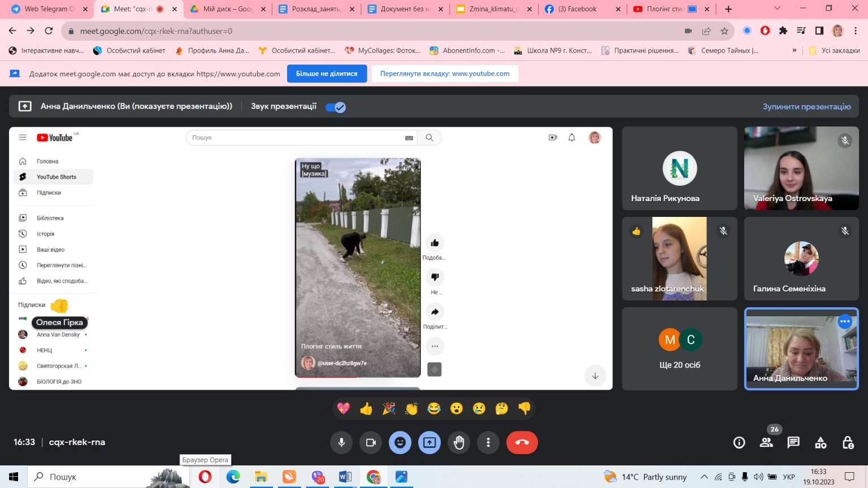
Task: Open Особистий кабінет bookmark
Action: point(129,50)
